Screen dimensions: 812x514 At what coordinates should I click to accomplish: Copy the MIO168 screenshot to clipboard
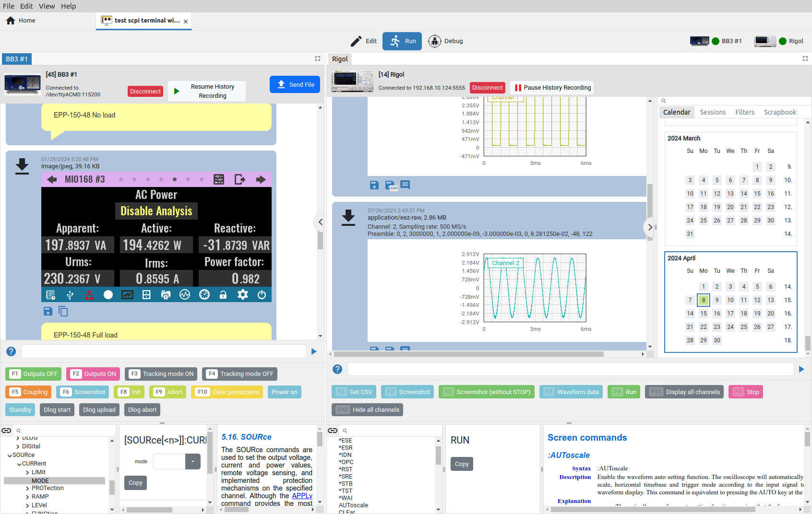click(63, 311)
